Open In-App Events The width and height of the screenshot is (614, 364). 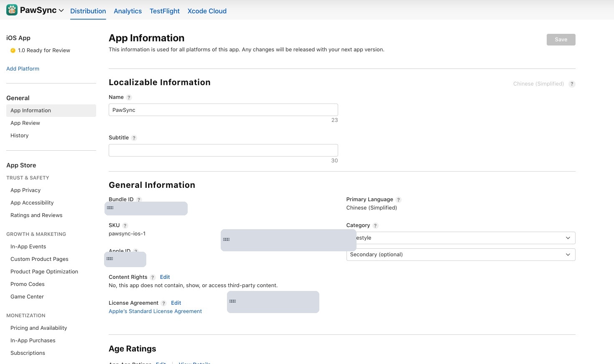tap(28, 247)
